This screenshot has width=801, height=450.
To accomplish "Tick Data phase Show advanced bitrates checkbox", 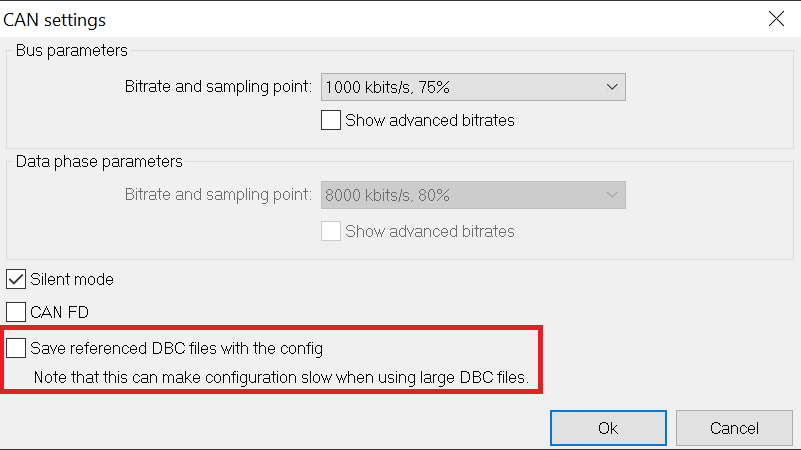I will point(331,231).
